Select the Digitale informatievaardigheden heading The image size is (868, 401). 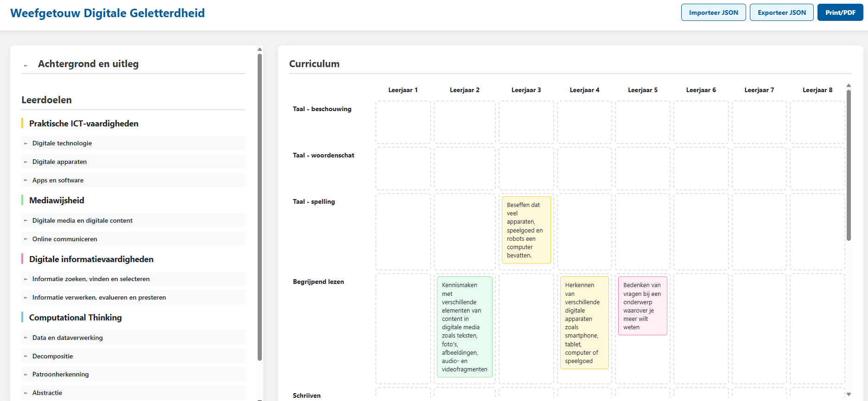91,259
